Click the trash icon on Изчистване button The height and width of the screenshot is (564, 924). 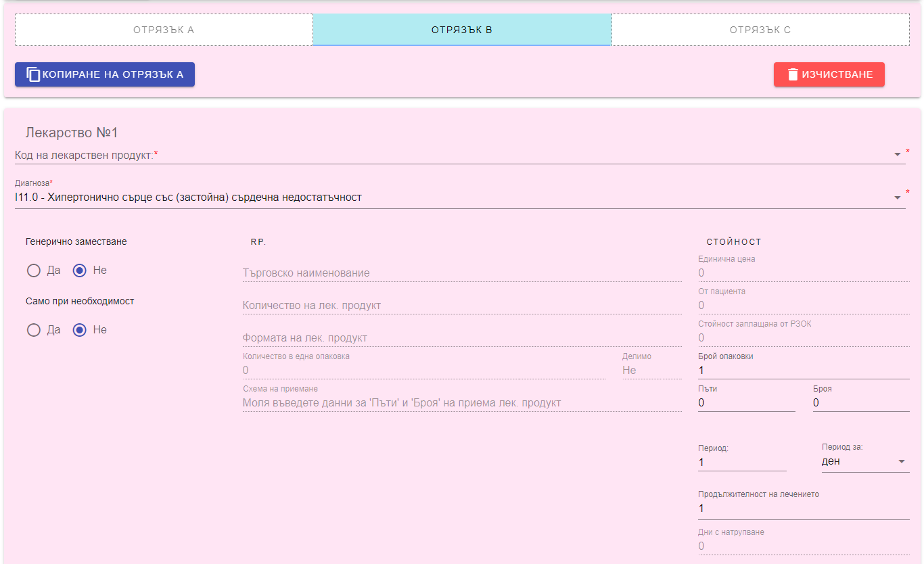(793, 74)
